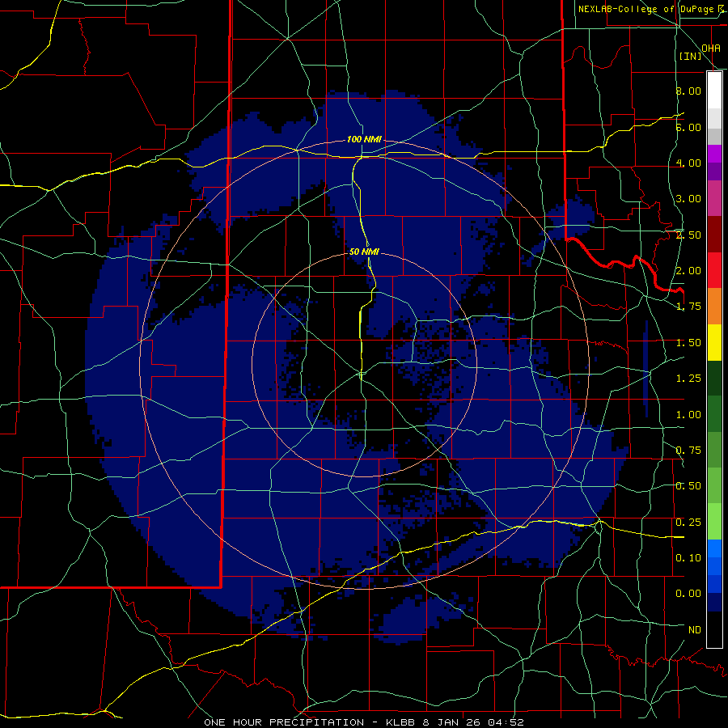728x728 pixels.
Task: Click the 6.00 legend value
Action: point(688,127)
